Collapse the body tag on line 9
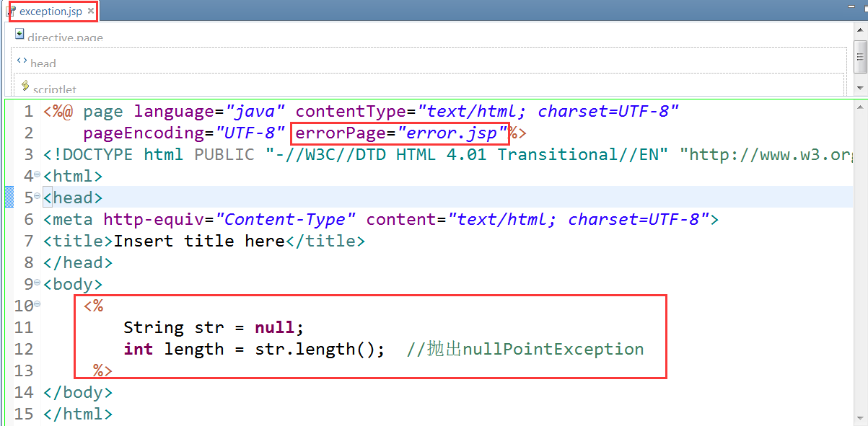Image resolution: width=868 pixels, height=426 pixels. click(x=38, y=283)
